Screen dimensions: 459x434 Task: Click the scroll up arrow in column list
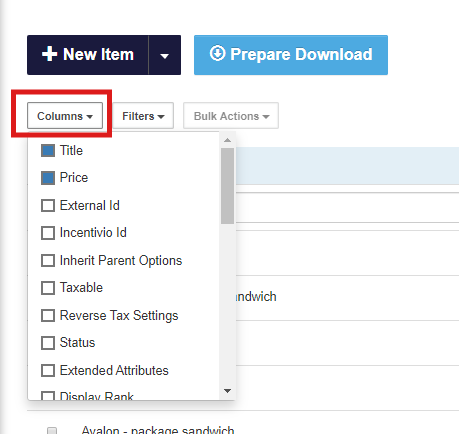pyautogui.click(x=228, y=140)
